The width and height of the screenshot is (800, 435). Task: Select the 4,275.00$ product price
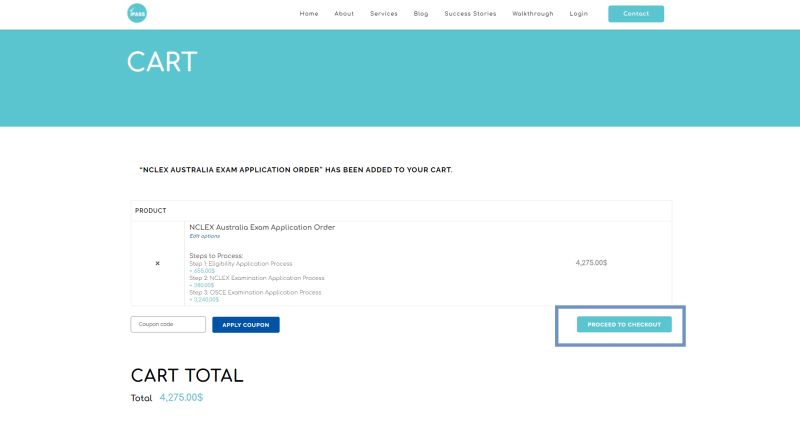(591, 263)
